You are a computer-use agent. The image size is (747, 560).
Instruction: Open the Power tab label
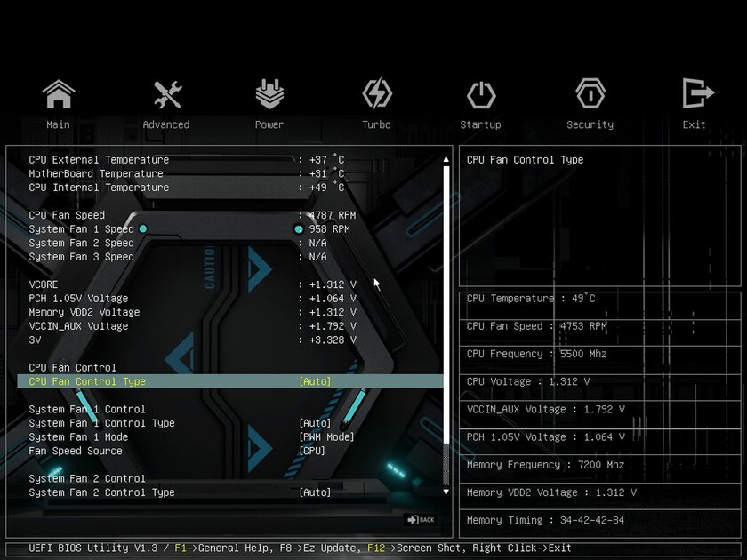coord(269,124)
